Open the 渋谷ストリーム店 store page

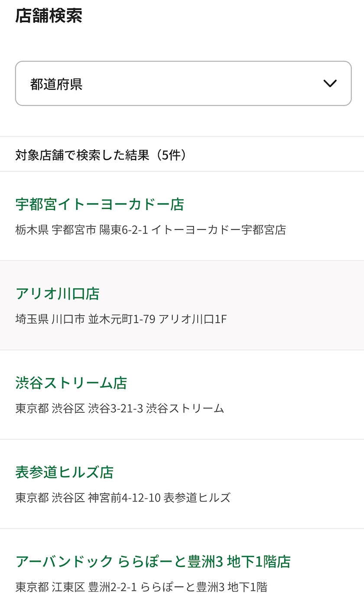[71, 383]
